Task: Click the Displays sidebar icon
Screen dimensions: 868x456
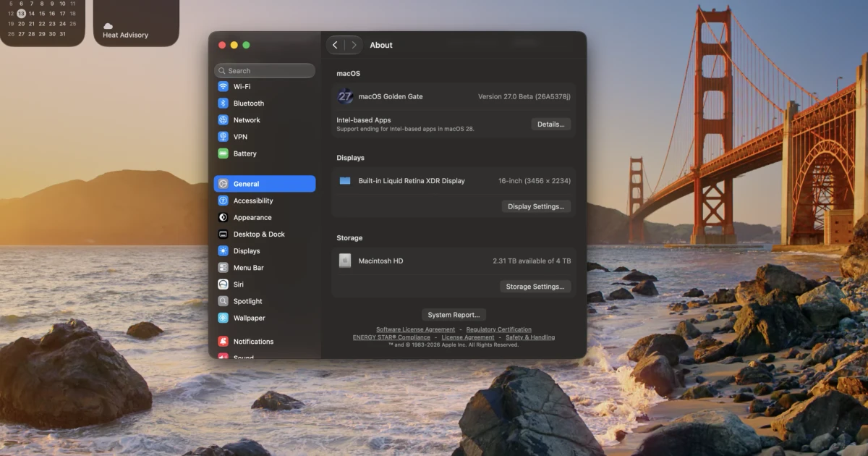Action: point(224,250)
